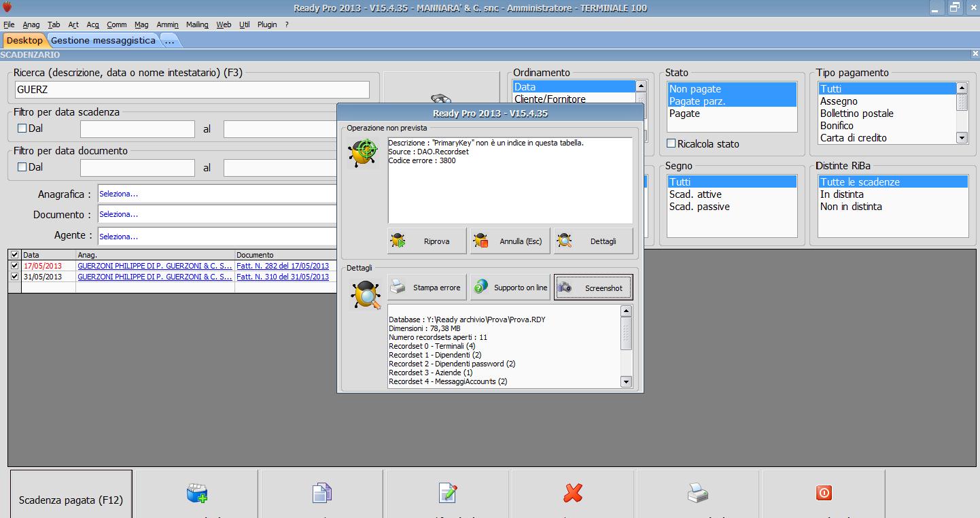Screen dimensions: 980x518
Task: Open the Ammin menu
Action: (167, 24)
